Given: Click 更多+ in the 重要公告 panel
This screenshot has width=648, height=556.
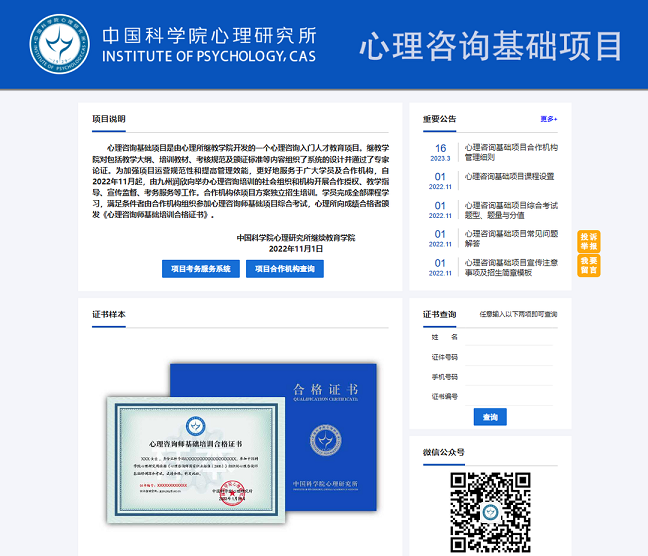Looking at the screenshot, I should pos(549,119).
